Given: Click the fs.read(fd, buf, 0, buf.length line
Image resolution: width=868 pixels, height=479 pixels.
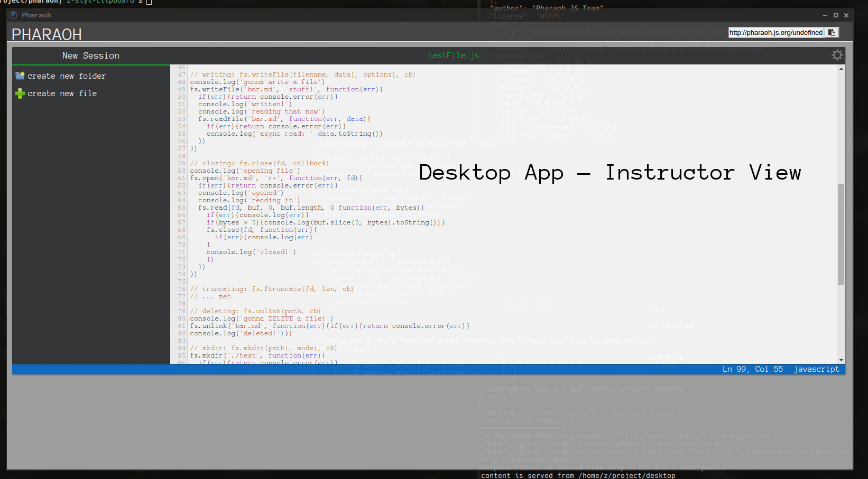Looking at the screenshot, I should pos(311,208).
